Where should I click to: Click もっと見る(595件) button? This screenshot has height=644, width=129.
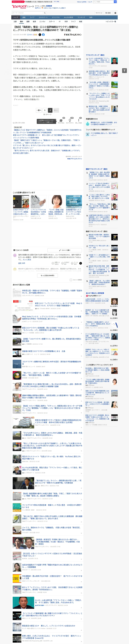[48, 276]
